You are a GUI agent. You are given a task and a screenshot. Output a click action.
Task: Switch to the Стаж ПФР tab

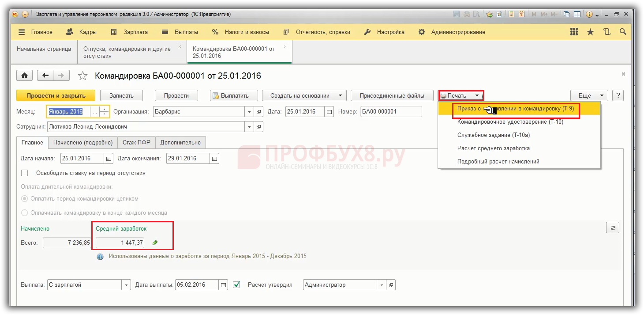tap(136, 142)
